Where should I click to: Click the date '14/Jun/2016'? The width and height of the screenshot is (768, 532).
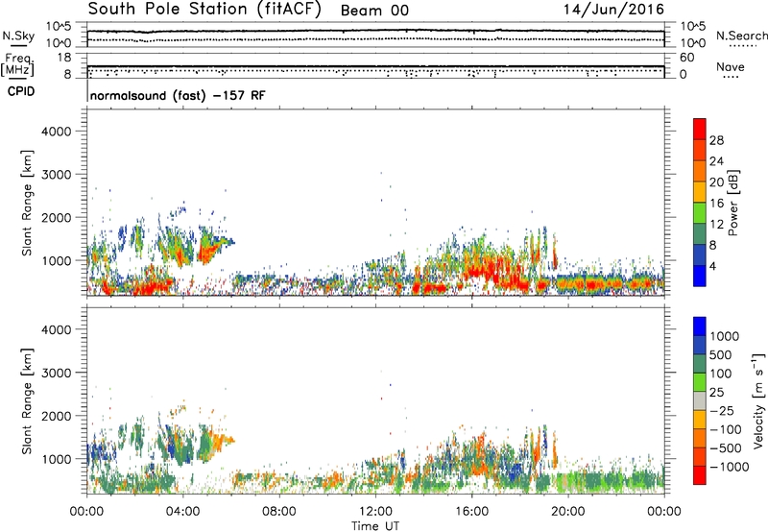(x=613, y=10)
